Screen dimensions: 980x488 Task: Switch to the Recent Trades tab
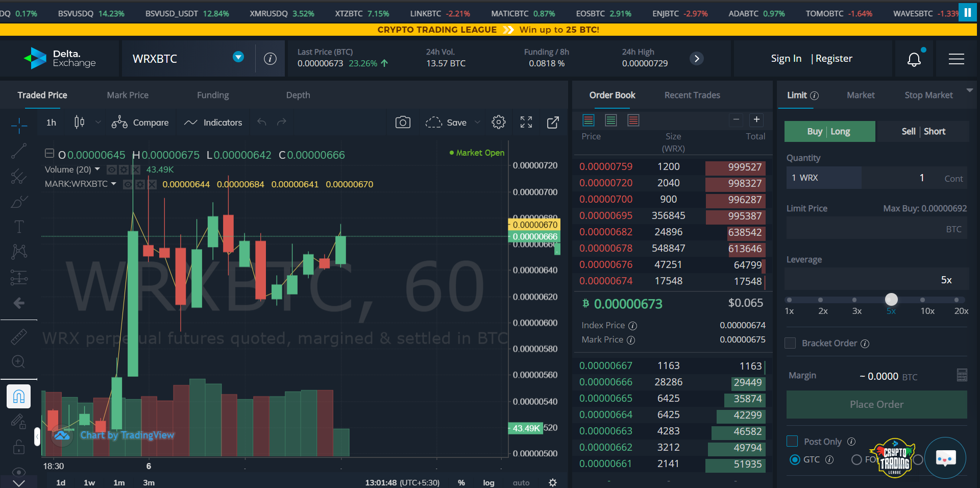[692, 95]
